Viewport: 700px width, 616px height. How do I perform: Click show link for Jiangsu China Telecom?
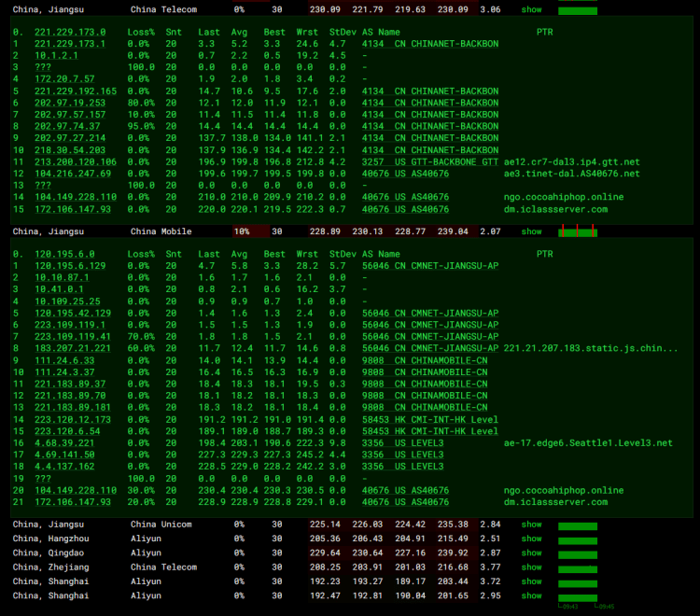[x=531, y=9]
